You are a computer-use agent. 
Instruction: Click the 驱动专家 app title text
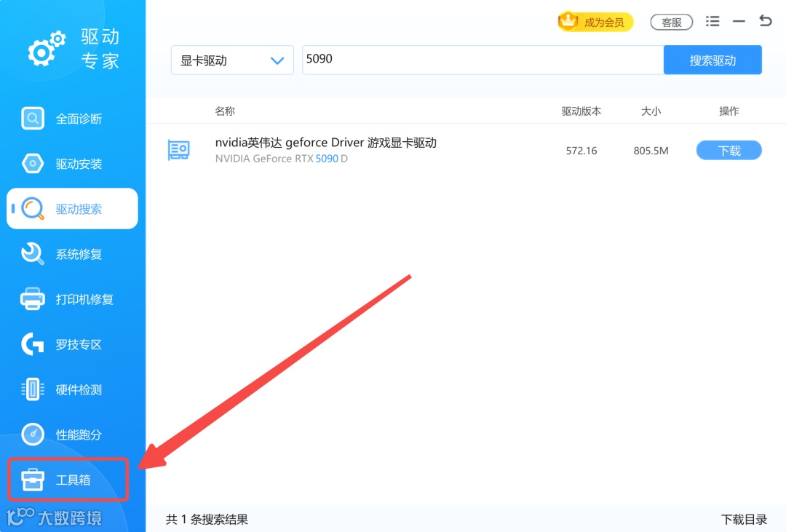100,49
